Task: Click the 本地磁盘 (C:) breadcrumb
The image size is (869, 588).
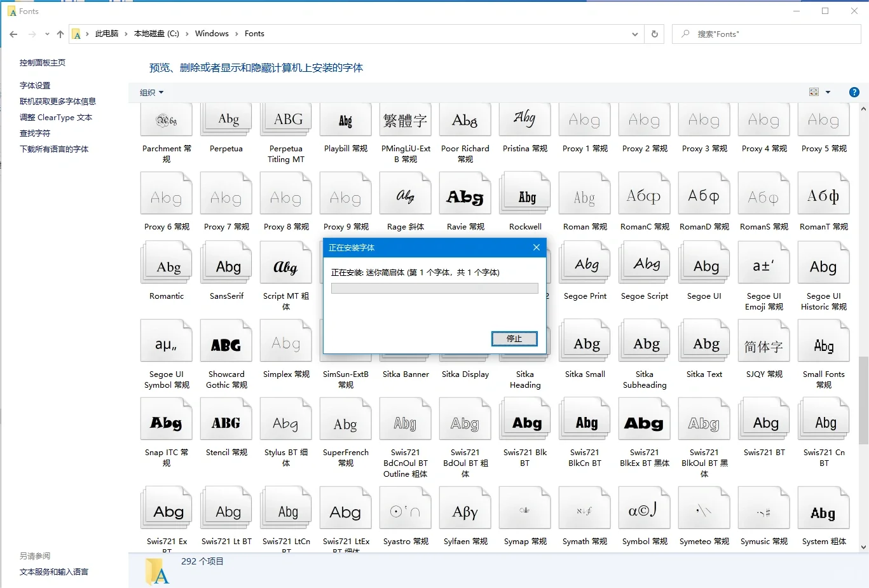Action: point(156,34)
